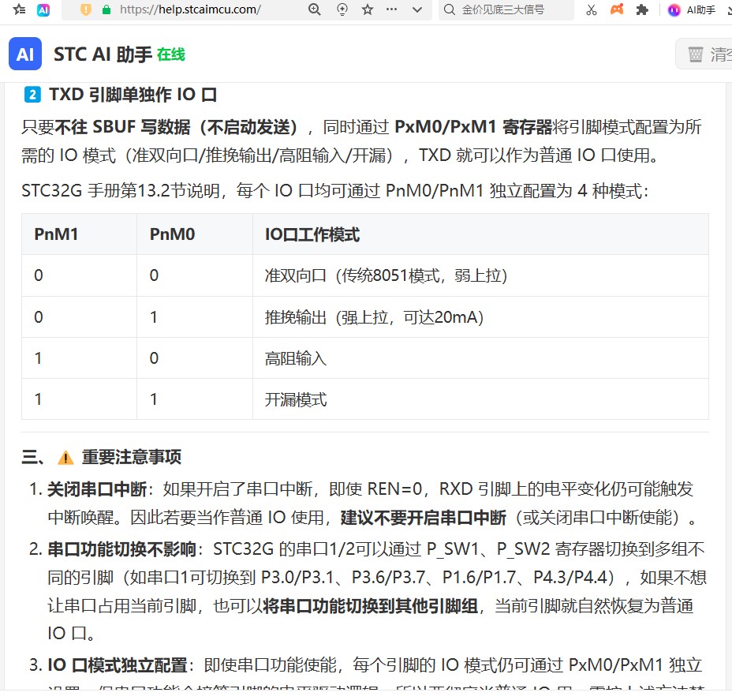Click bold text 建议不要开启串口中断
Viewport: 732px width, 700px height.
pos(424,518)
